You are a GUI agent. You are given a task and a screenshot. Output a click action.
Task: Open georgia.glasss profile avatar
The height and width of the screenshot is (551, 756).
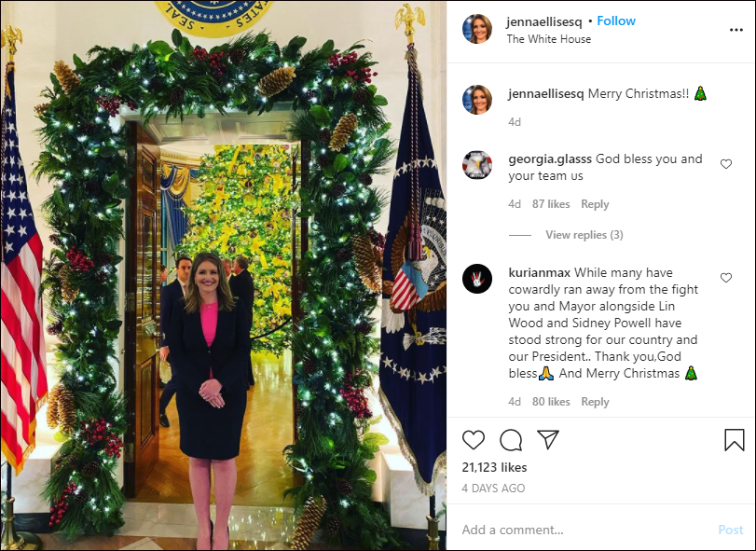[477, 165]
